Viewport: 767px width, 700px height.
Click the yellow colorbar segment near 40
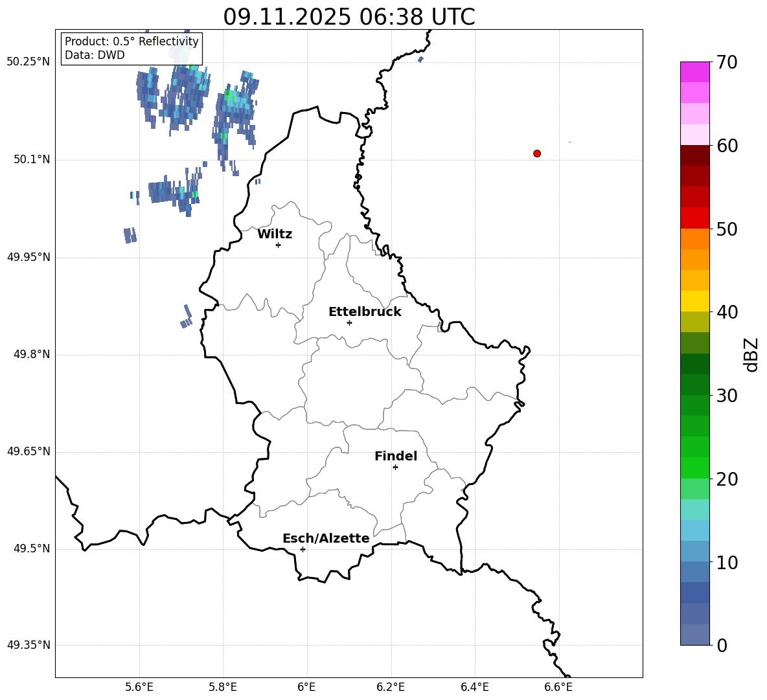pyautogui.click(x=694, y=301)
